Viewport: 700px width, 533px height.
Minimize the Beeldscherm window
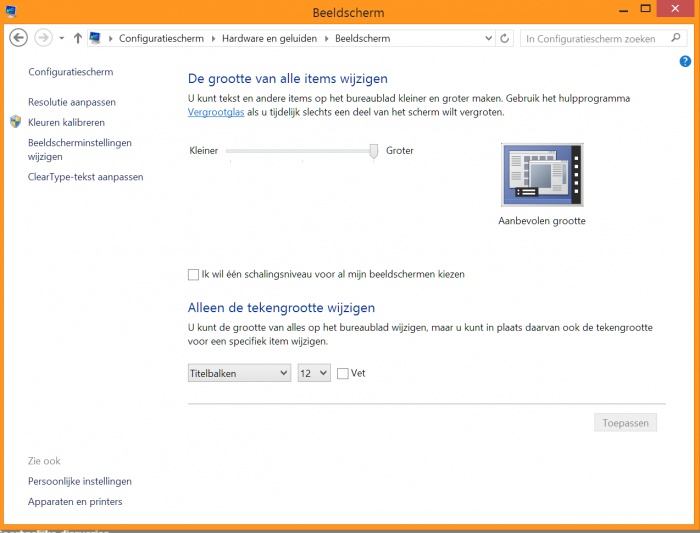click(x=624, y=9)
